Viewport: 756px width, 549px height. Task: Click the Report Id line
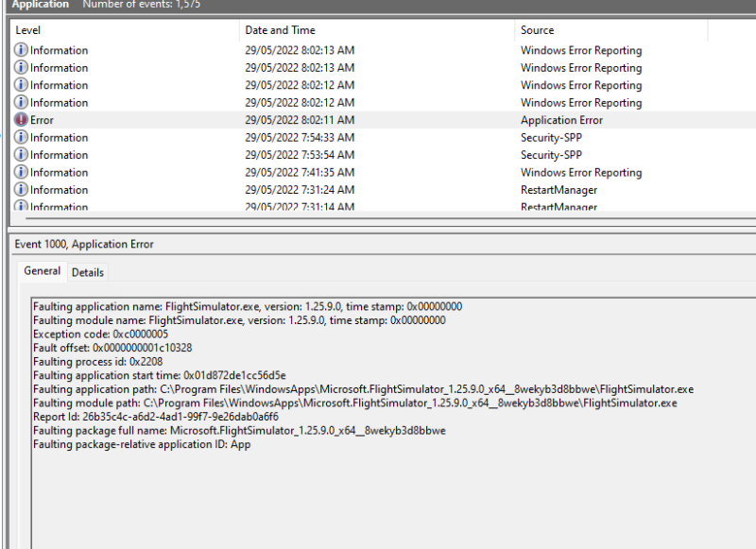click(x=156, y=417)
